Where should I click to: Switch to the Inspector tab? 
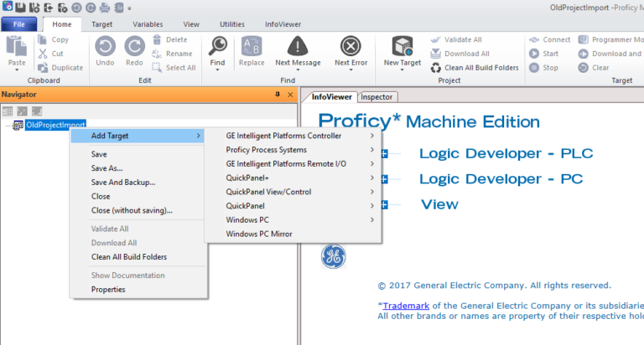378,97
